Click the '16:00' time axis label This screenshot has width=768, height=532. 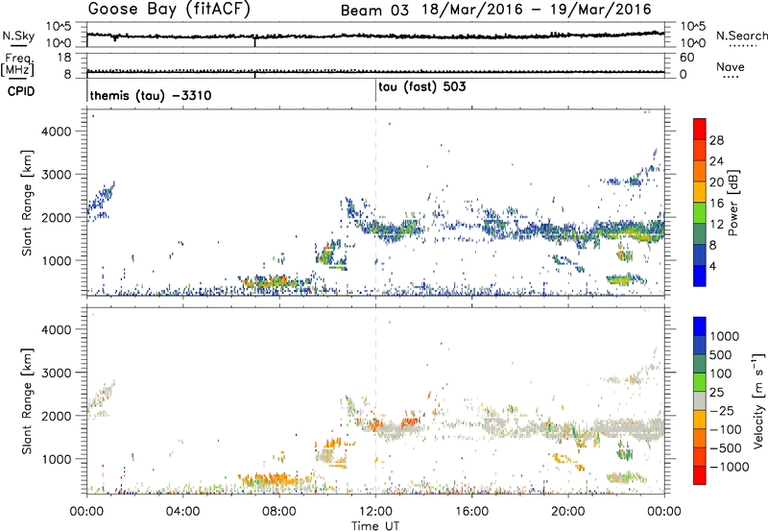(x=471, y=512)
